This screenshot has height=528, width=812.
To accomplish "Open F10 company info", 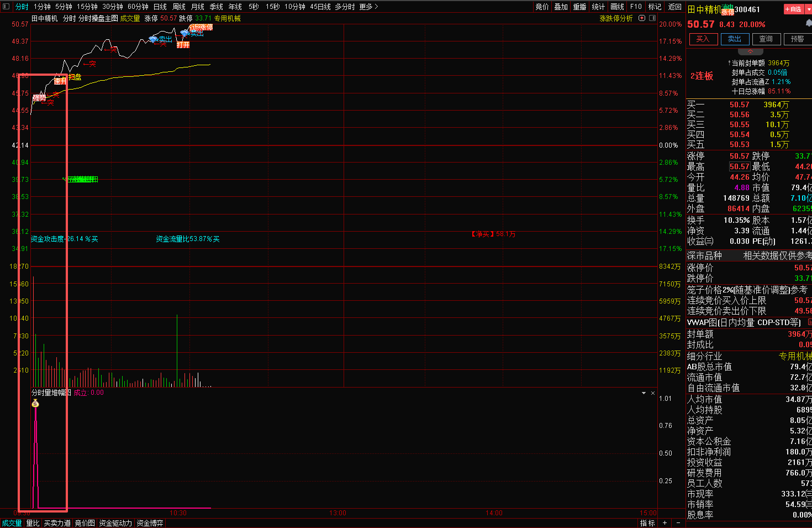I will (x=636, y=7).
